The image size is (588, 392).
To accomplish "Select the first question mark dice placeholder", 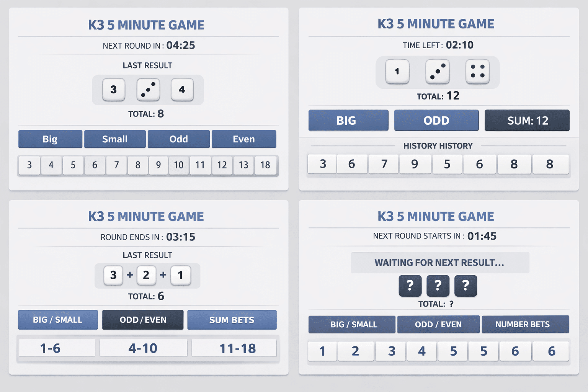I will coord(410,286).
